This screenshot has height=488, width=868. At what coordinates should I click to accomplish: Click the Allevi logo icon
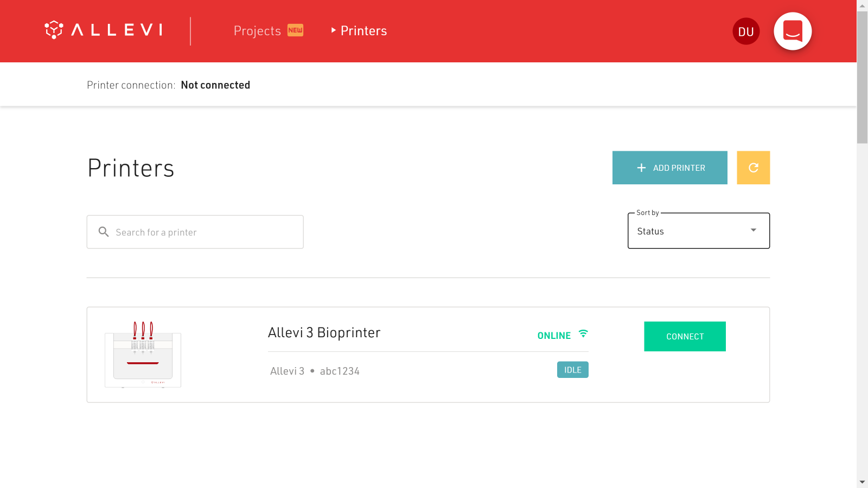tap(54, 30)
